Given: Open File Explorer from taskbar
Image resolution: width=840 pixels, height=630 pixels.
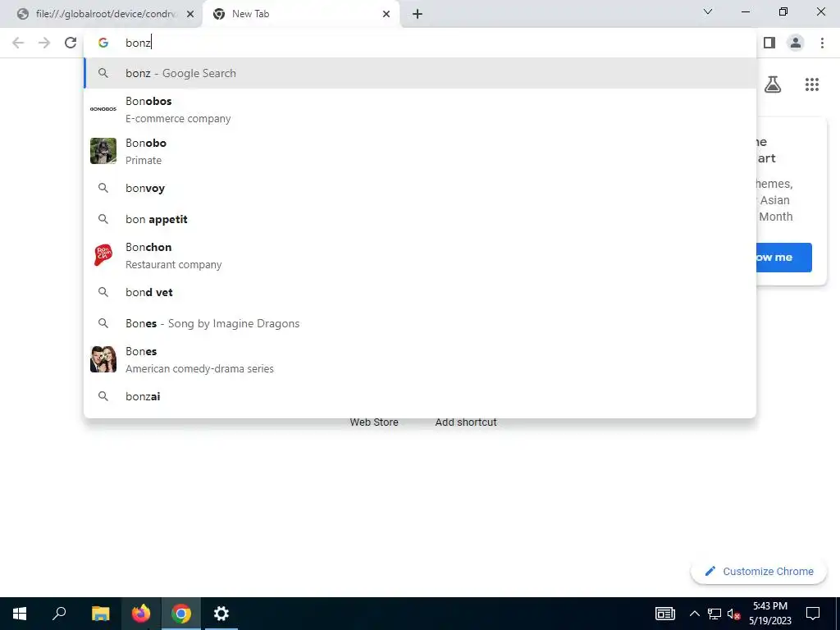Looking at the screenshot, I should pos(100,614).
